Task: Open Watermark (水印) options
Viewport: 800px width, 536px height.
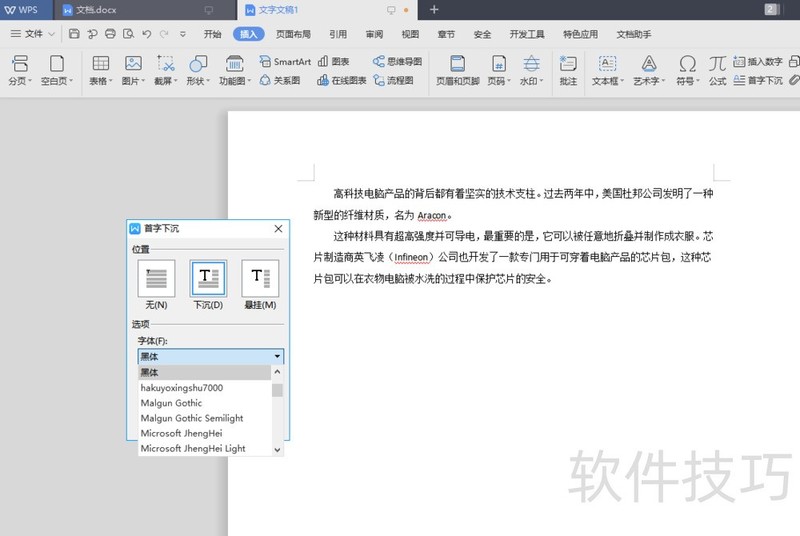Action: coord(531,70)
